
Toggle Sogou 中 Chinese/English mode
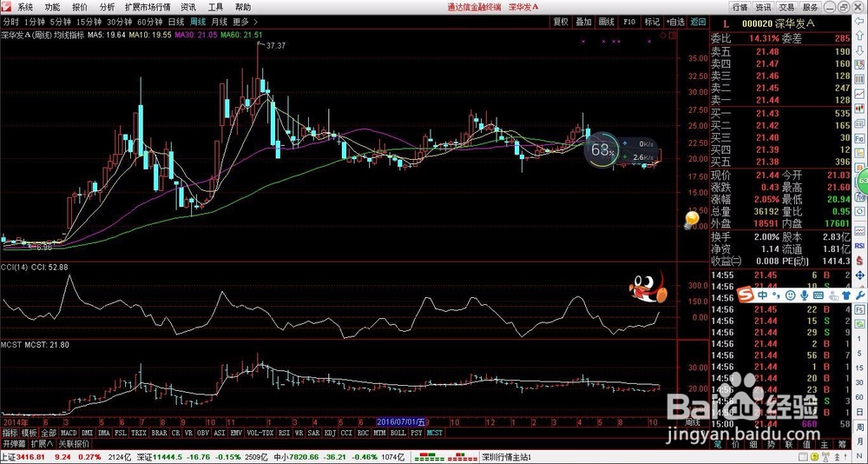(x=763, y=295)
